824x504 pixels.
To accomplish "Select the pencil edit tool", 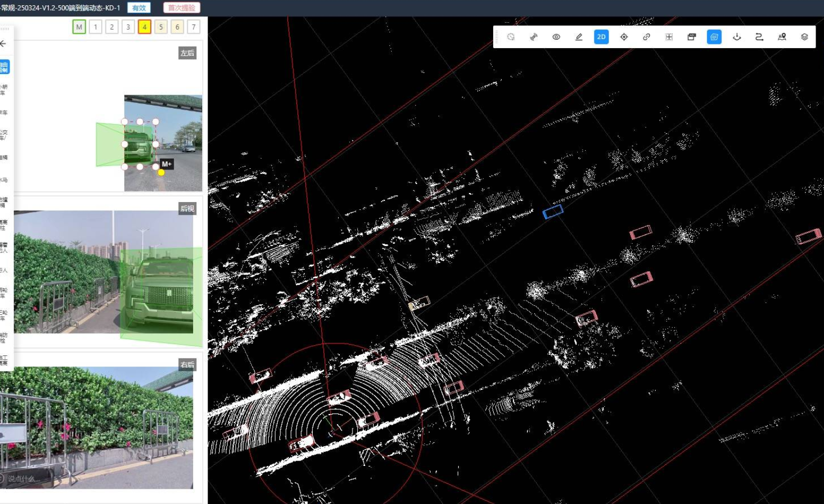I will pos(579,37).
